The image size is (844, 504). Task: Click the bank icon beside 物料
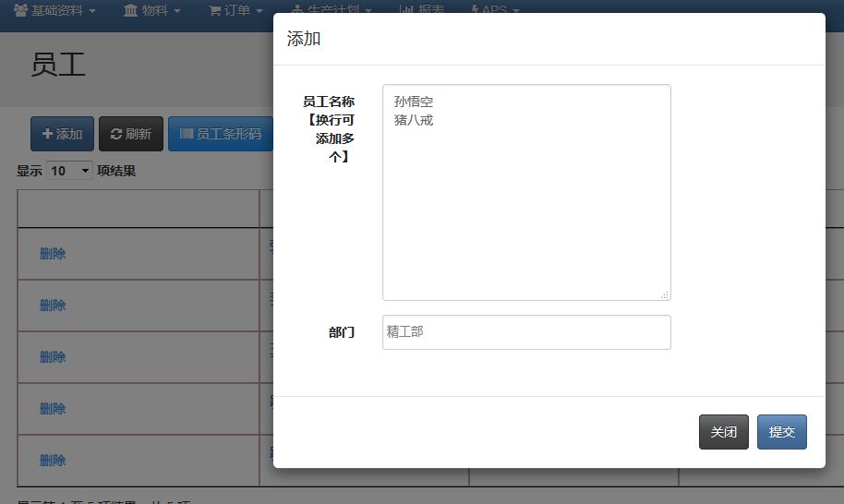tap(130, 10)
